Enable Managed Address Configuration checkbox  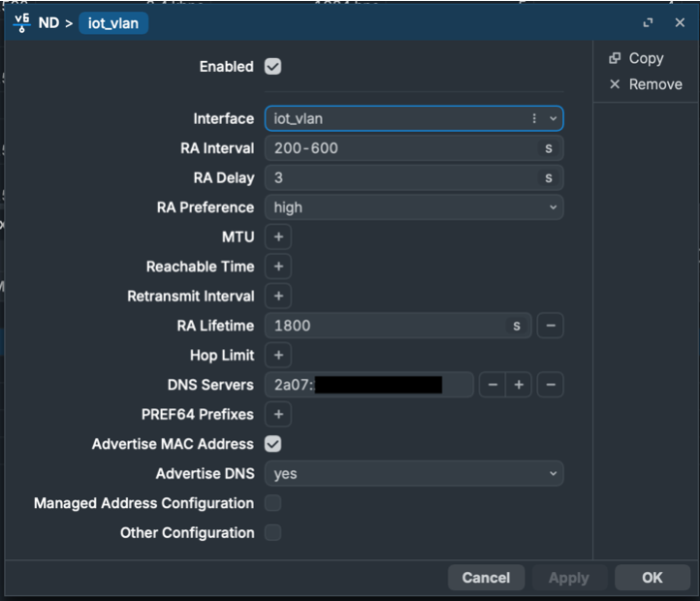coord(272,503)
